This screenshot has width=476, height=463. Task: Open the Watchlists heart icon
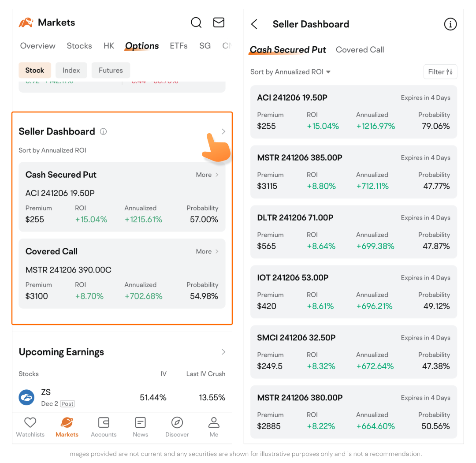(30, 422)
